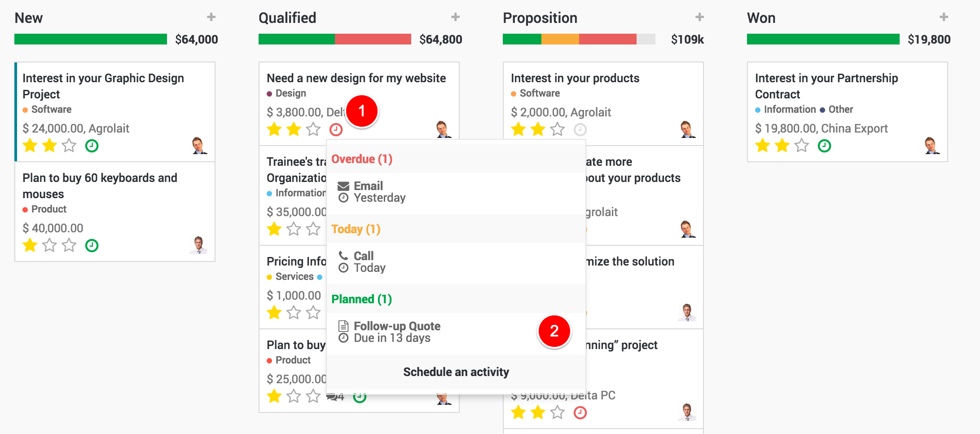Viewport: 980px width, 434px height.
Task: Expand the Overdue (1) section header
Action: 362,159
